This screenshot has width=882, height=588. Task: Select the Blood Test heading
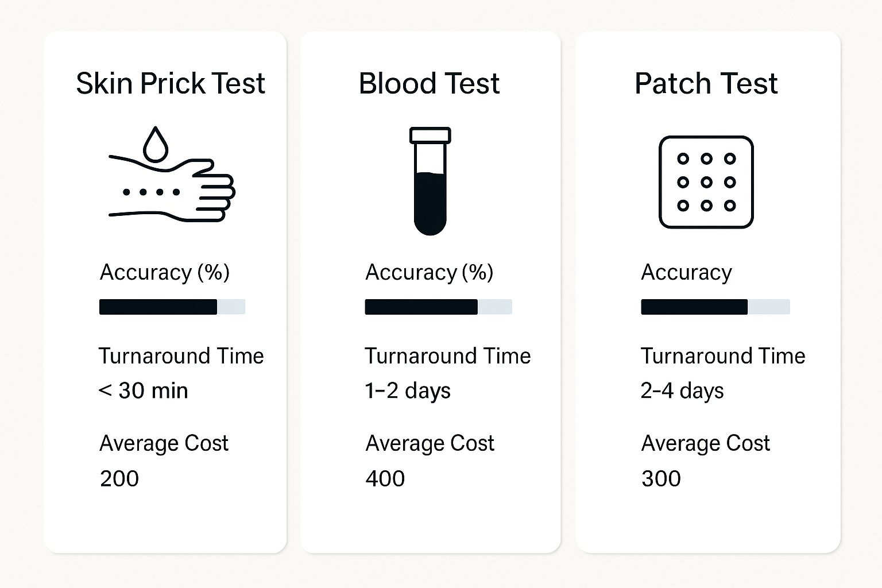429,84
